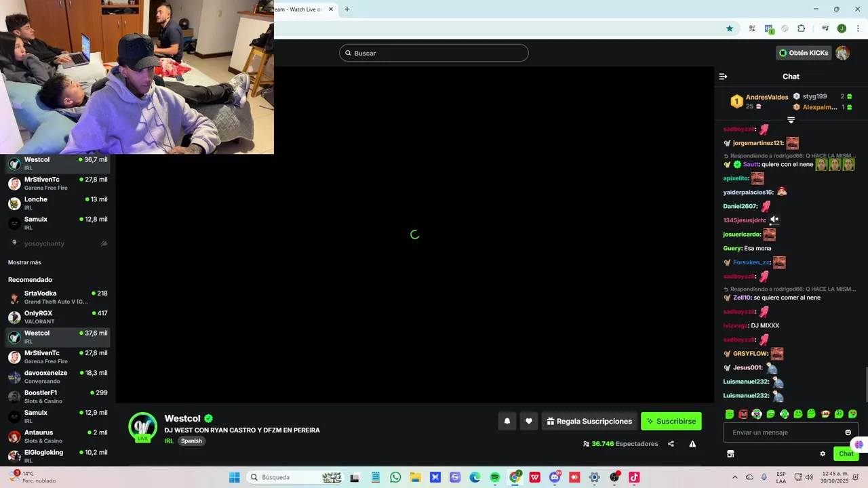Click the Obtén KICKs button

click(x=804, y=53)
